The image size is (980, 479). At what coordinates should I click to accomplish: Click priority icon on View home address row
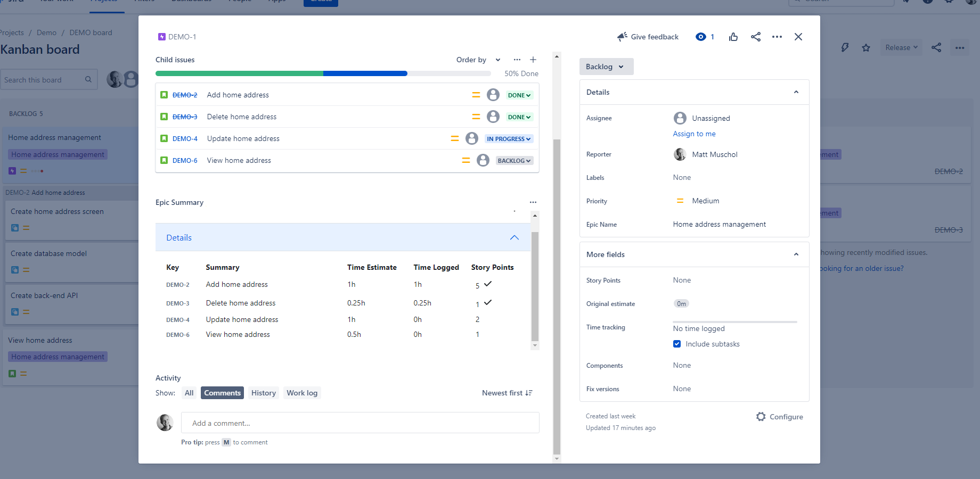pos(466,160)
